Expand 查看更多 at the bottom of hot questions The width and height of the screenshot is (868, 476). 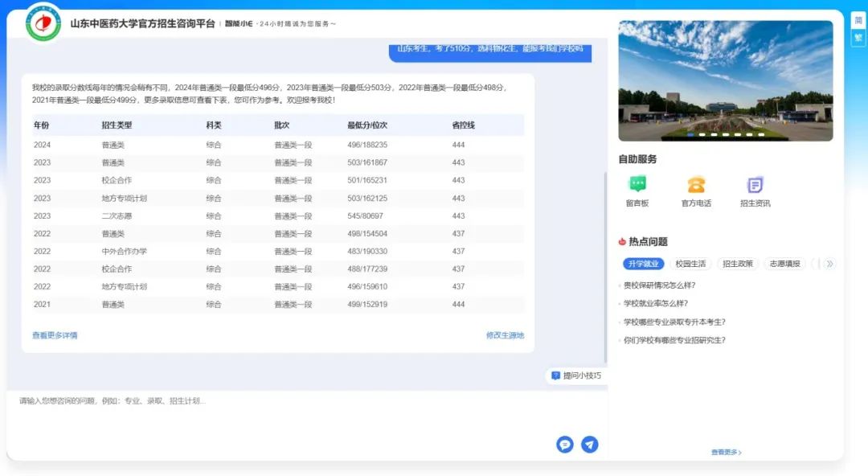point(726,453)
